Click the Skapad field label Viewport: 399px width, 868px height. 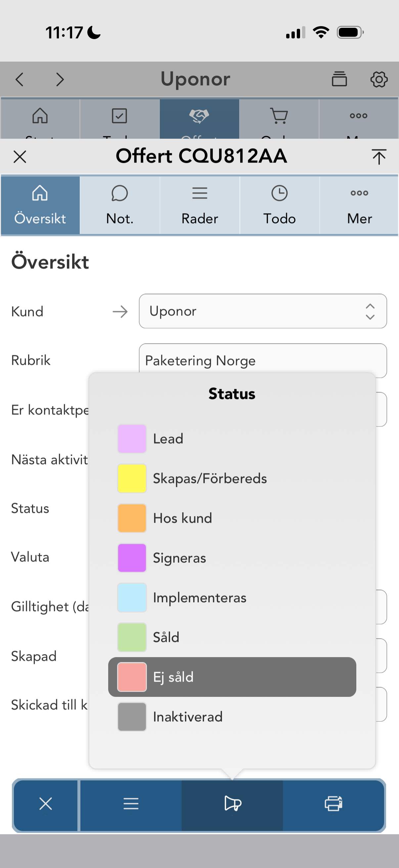[x=34, y=656]
